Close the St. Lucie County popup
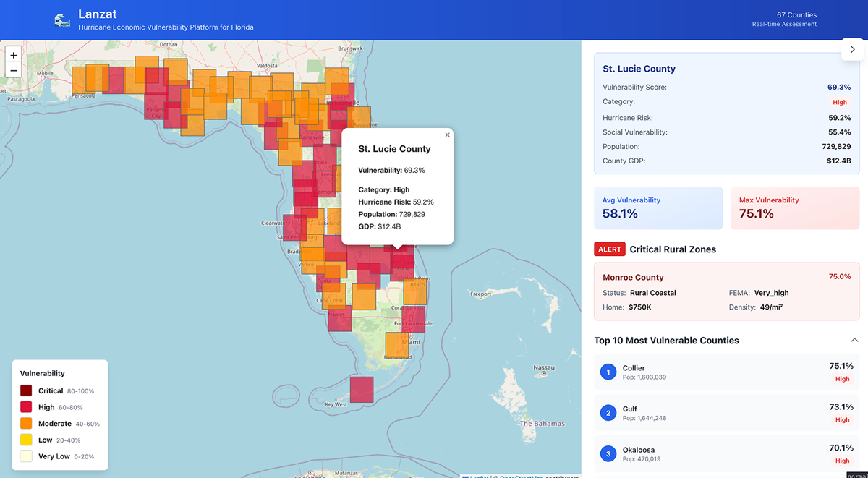Image resolution: width=868 pixels, height=478 pixels. [x=447, y=135]
